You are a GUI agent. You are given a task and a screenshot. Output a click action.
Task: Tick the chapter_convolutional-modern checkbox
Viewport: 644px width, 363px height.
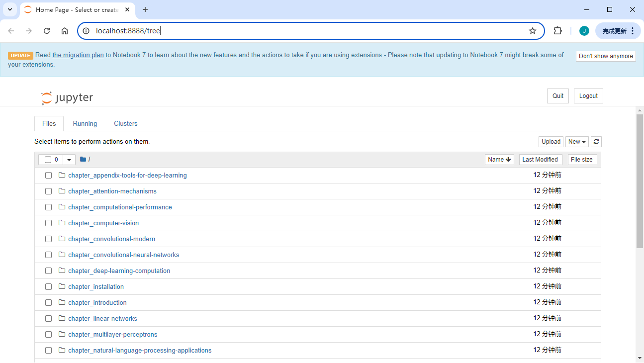pos(48,239)
